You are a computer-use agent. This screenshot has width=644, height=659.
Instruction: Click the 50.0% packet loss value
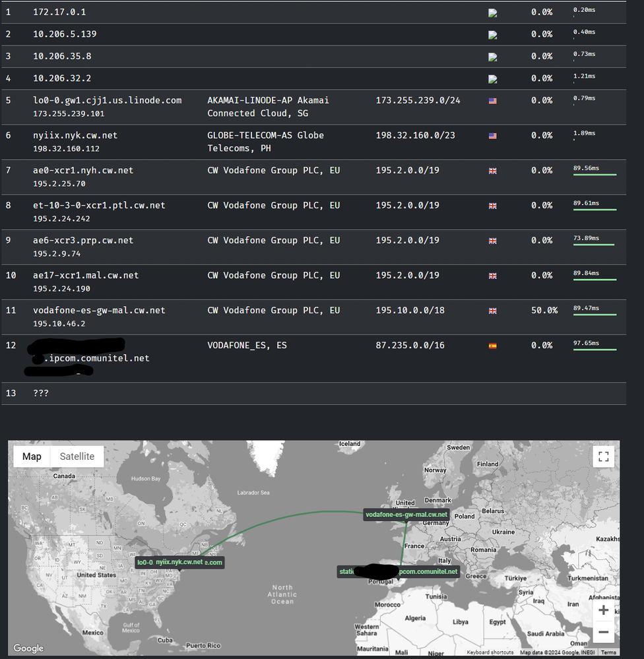click(544, 310)
